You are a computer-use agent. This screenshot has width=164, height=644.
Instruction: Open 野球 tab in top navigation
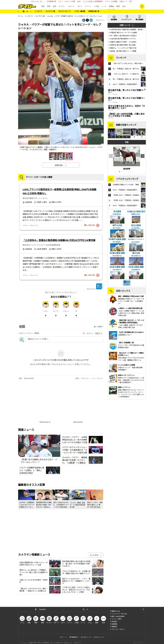49,6
